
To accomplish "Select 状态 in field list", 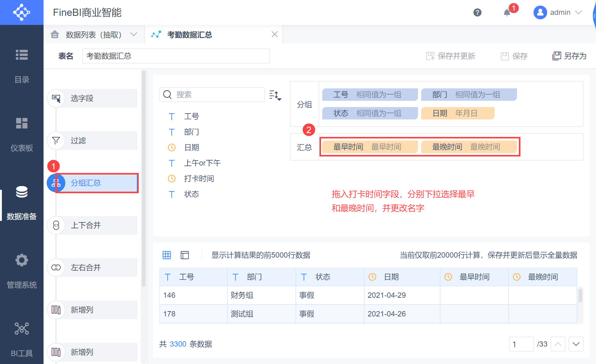I will coord(192,194).
